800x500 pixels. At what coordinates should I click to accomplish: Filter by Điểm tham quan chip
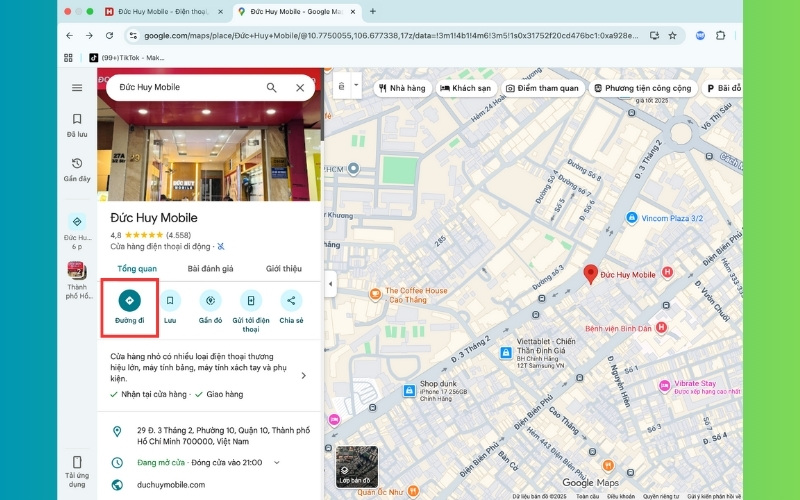(x=542, y=88)
